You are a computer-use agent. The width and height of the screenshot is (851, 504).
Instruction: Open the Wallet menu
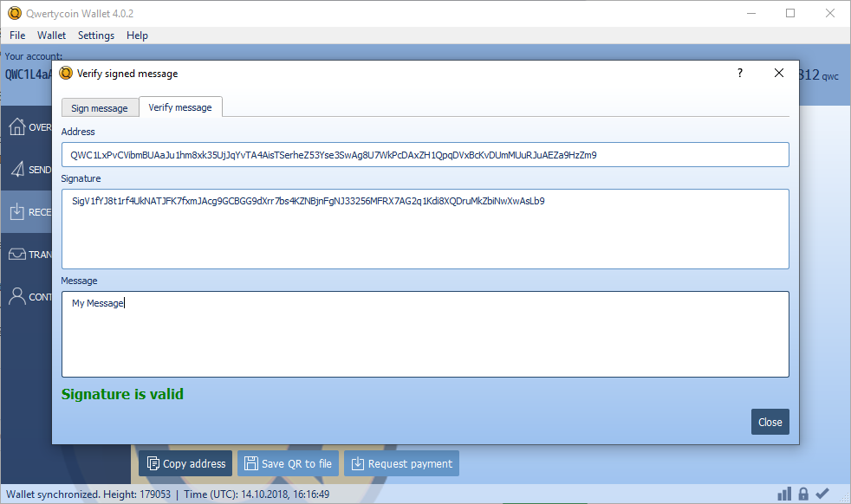pos(51,36)
